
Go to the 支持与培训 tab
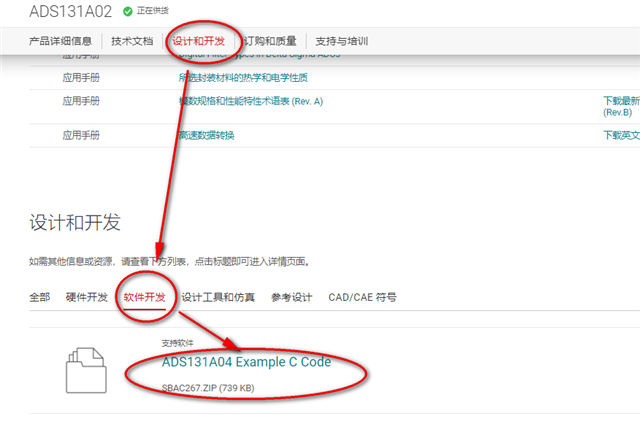click(342, 41)
